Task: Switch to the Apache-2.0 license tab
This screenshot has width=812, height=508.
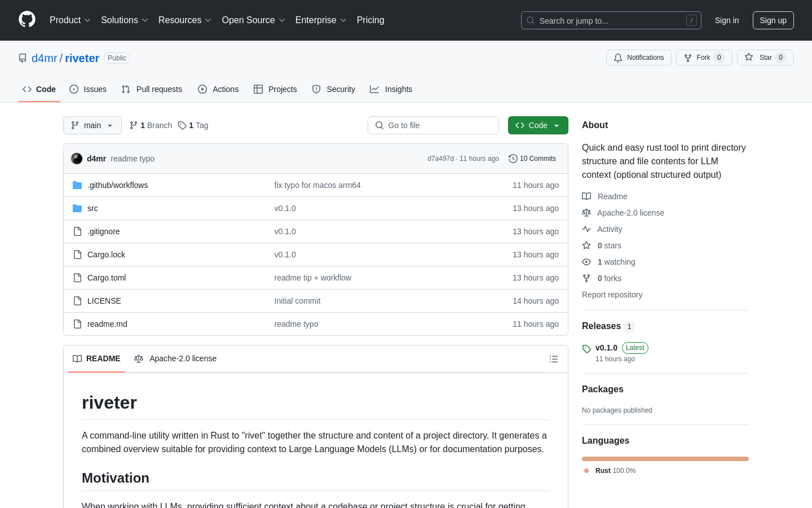Action: [175, 359]
